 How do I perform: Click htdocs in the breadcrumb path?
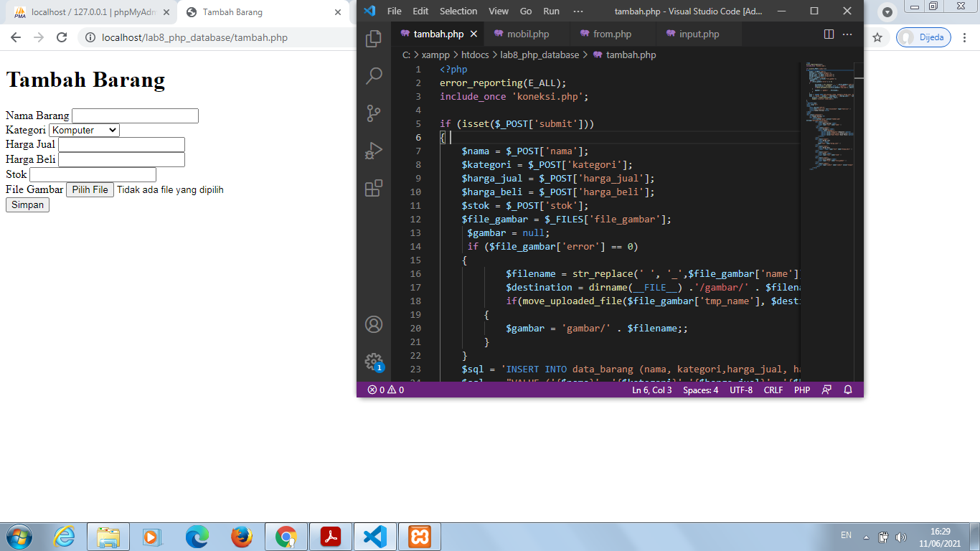click(476, 55)
